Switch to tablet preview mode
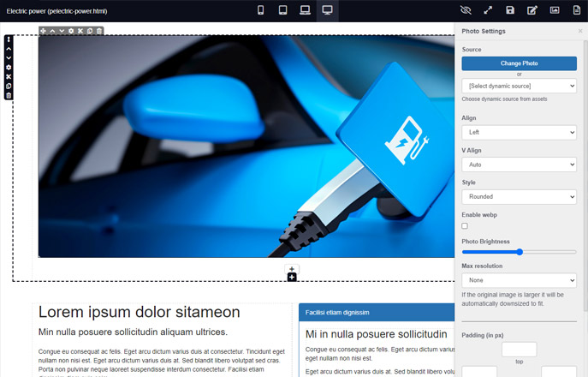The width and height of the screenshot is (588, 377). point(282,10)
